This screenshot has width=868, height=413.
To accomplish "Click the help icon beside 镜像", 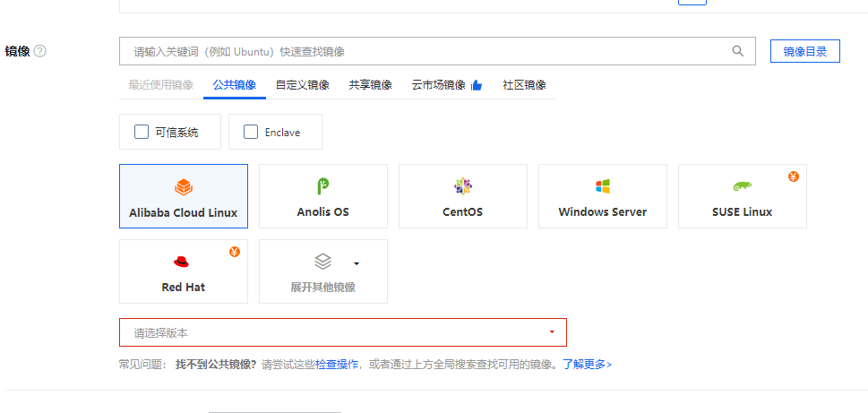I will point(40,51).
